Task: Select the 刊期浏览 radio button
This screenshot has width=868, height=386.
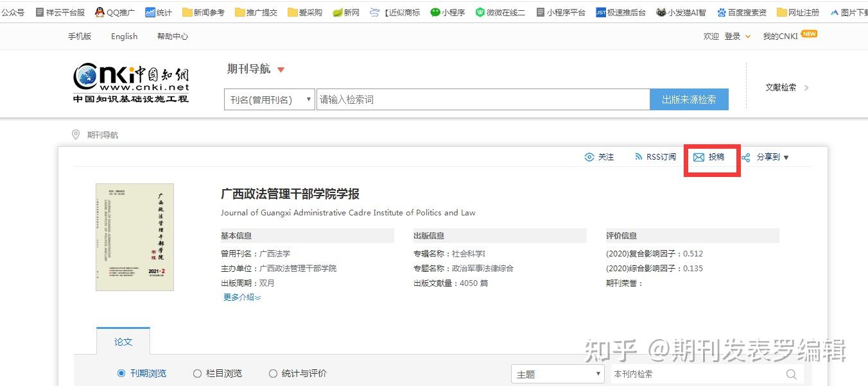Action: (x=121, y=373)
